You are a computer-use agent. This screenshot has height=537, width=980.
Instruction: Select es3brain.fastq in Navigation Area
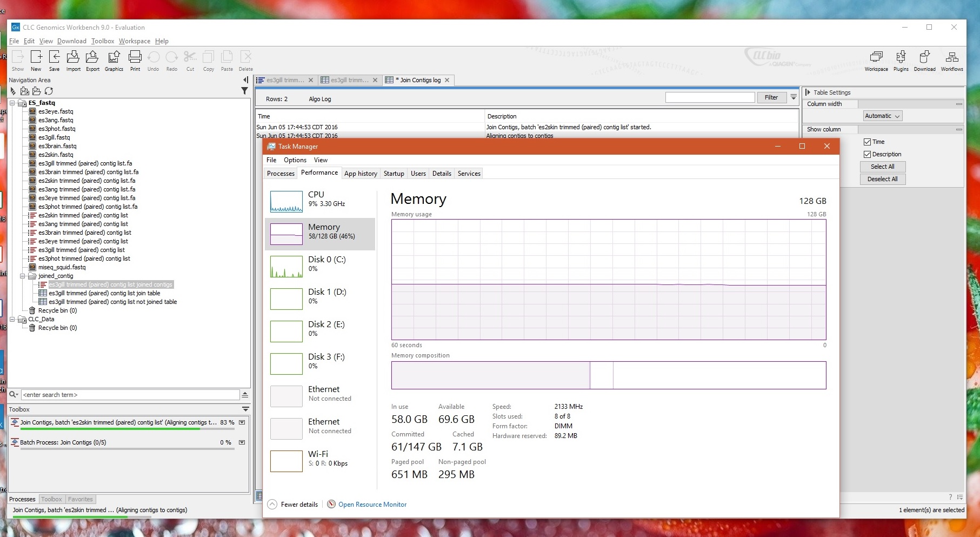pyautogui.click(x=57, y=146)
